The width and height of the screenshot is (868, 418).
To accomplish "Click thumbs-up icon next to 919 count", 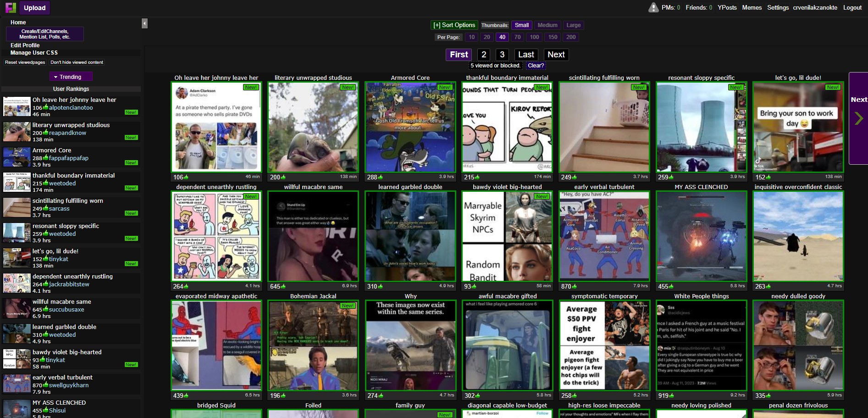I will tap(671, 396).
